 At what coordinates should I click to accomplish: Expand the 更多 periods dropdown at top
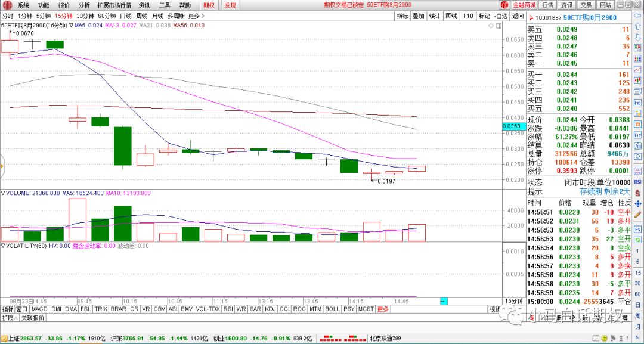coord(196,16)
